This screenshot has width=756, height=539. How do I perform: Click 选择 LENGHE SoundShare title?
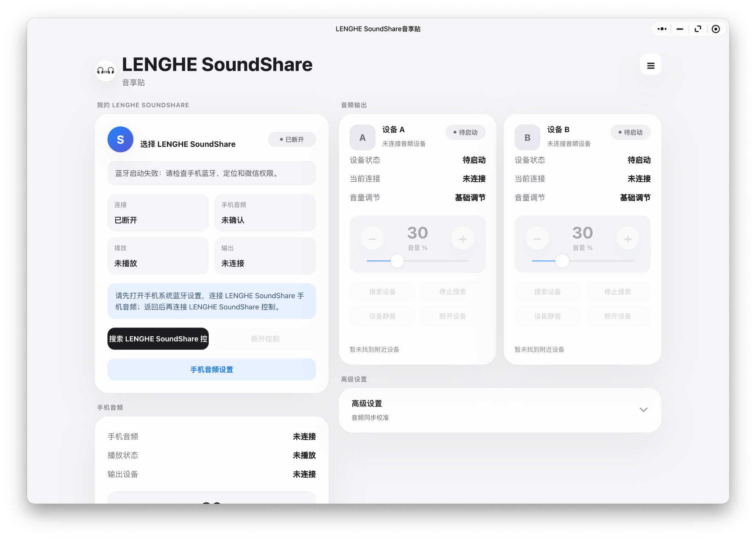188,144
